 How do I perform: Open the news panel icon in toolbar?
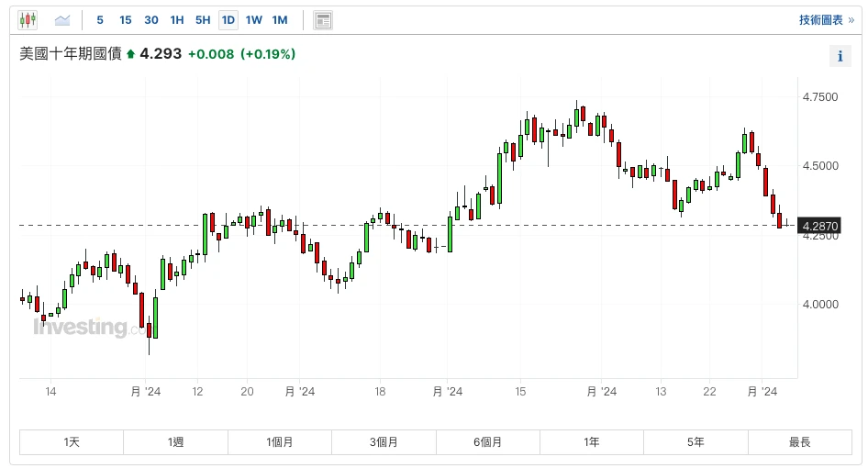coord(323,19)
